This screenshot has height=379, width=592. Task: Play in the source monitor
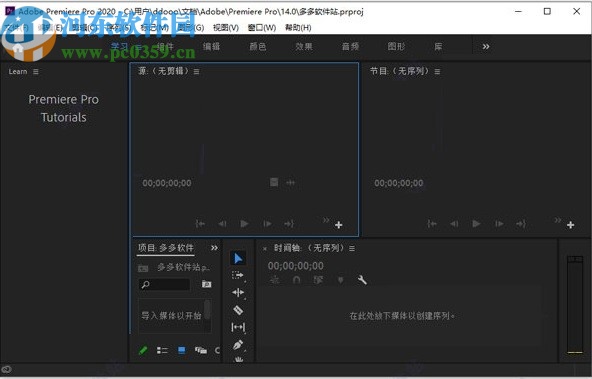(245, 224)
